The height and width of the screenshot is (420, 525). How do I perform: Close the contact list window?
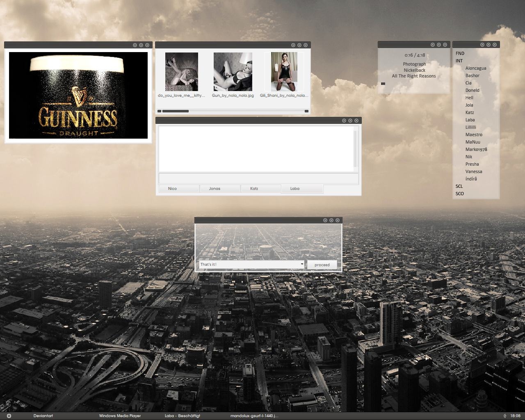tap(495, 45)
